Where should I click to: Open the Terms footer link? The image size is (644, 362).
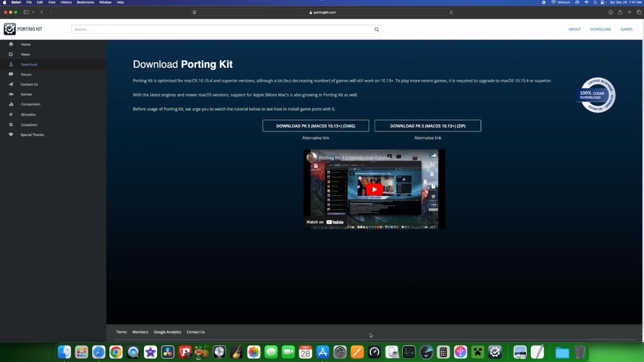[121, 332]
